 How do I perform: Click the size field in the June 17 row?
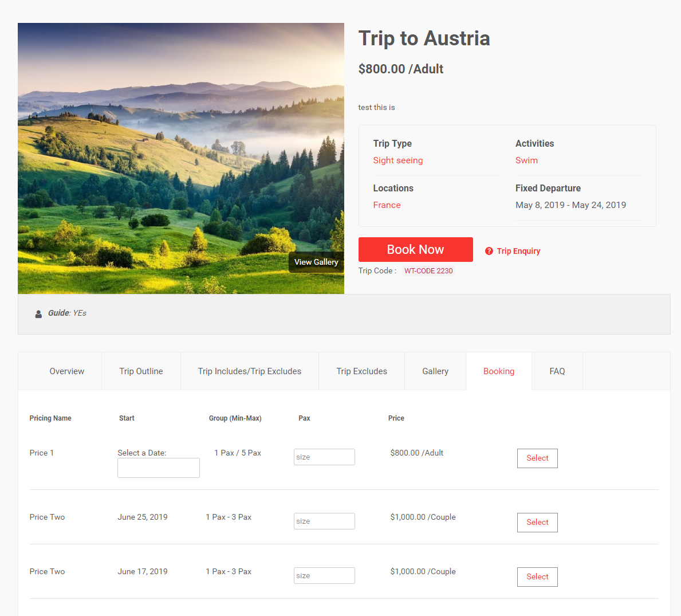click(324, 575)
